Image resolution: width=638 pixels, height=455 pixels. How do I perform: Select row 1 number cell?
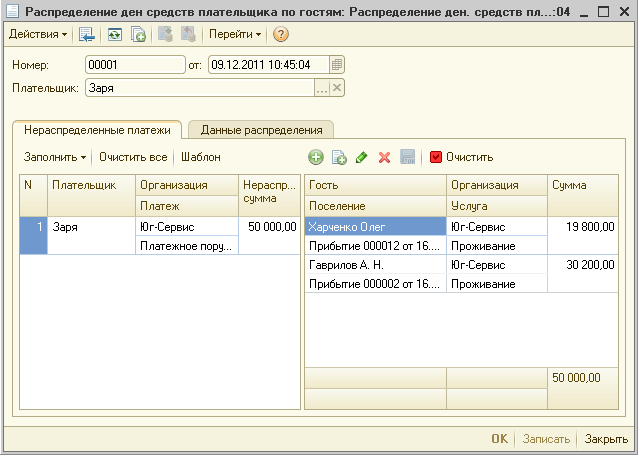point(34,236)
